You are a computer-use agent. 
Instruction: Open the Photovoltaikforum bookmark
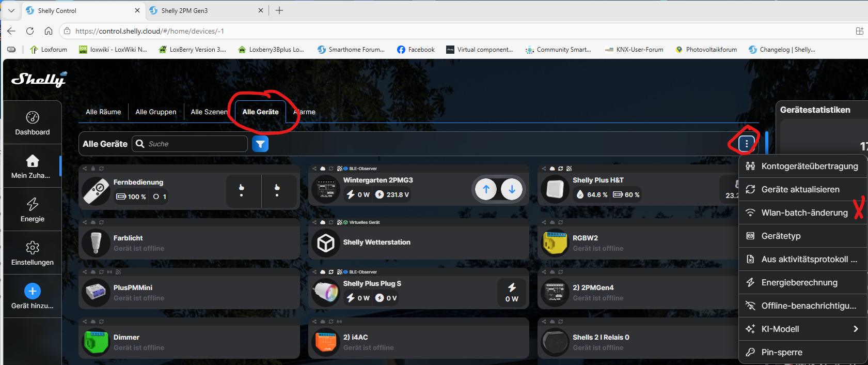[x=706, y=50]
